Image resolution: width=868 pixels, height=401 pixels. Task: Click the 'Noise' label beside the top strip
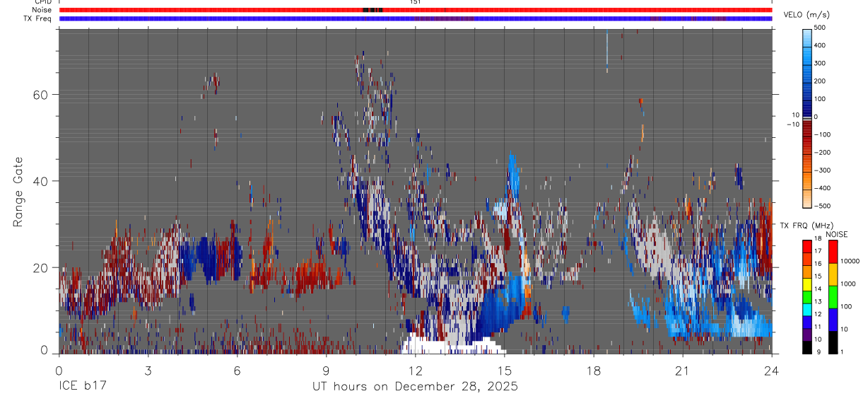tap(42, 10)
